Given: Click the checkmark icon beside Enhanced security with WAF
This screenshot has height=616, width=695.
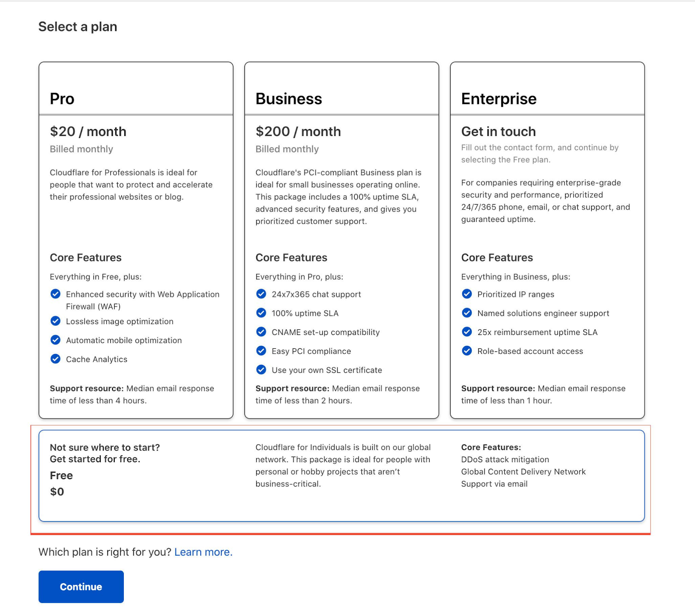Looking at the screenshot, I should pyautogui.click(x=55, y=294).
